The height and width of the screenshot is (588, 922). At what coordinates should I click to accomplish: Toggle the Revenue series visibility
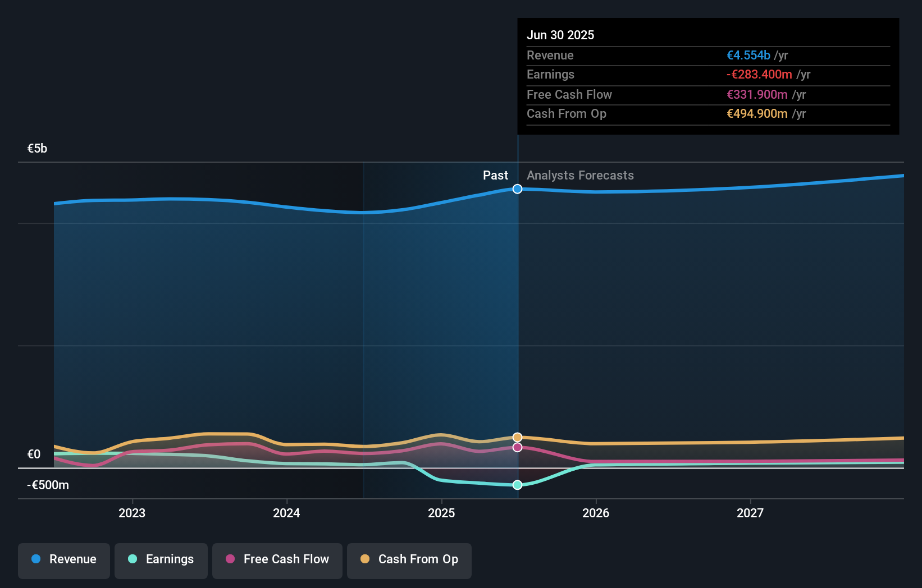63,559
